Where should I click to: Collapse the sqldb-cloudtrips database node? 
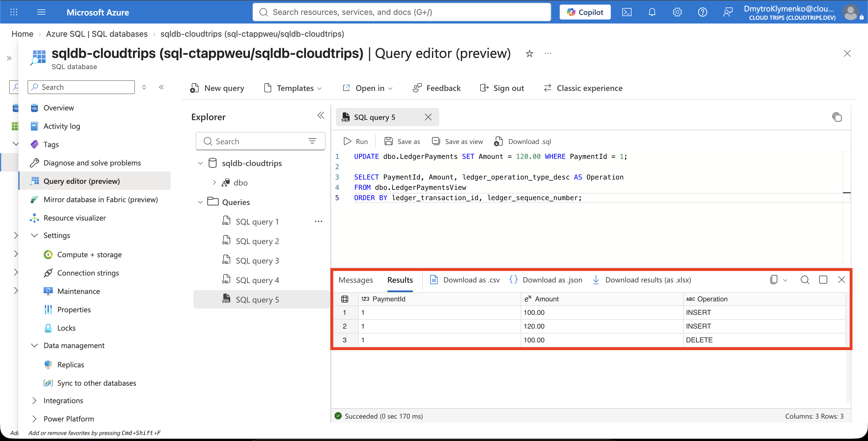click(x=200, y=163)
